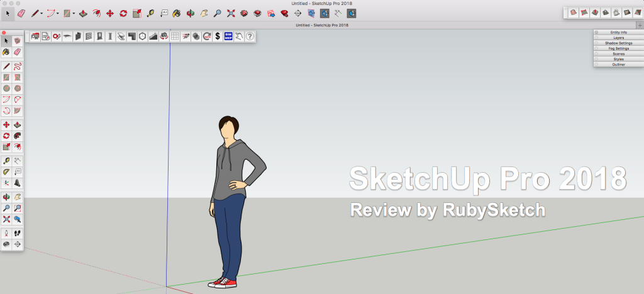
Task: Open Line tool dropdown arrow in top toolbar
Action: click(x=42, y=13)
